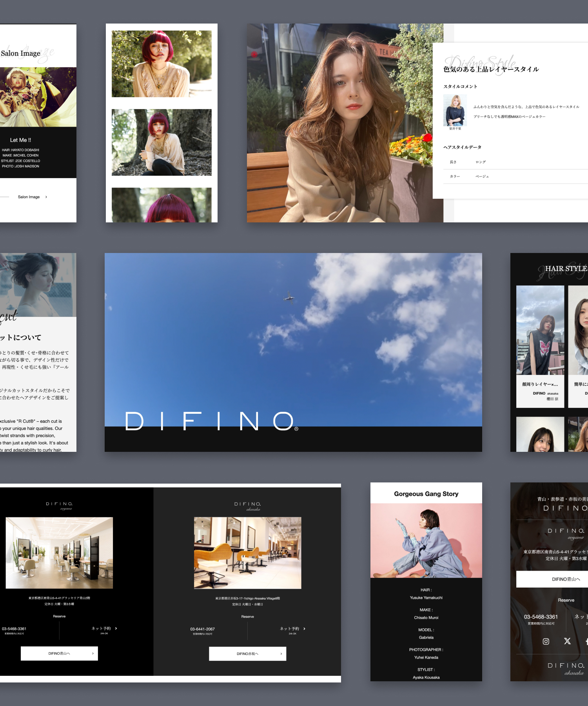Click the chevron arrow beside Salon Image
The height and width of the screenshot is (706, 588).
[x=46, y=197]
